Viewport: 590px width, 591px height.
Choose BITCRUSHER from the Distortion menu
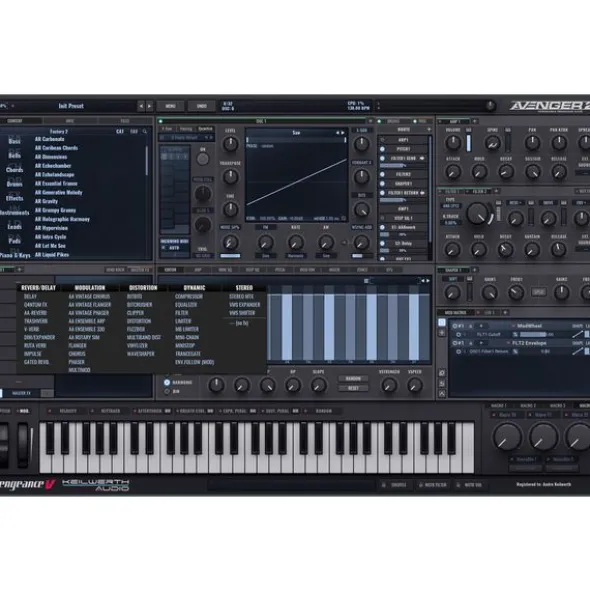point(139,305)
